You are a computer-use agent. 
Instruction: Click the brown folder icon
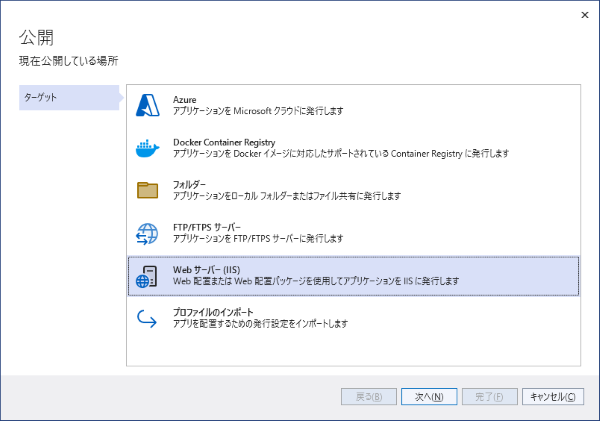(x=147, y=190)
